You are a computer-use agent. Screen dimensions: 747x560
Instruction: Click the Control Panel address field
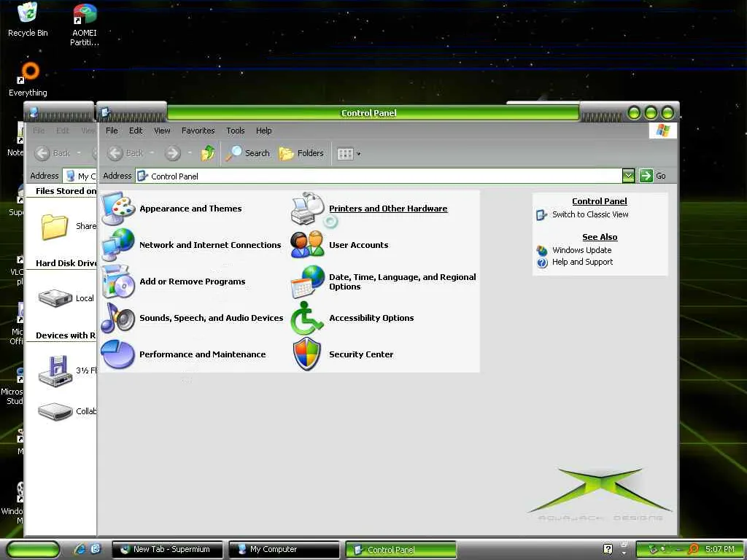(379, 176)
